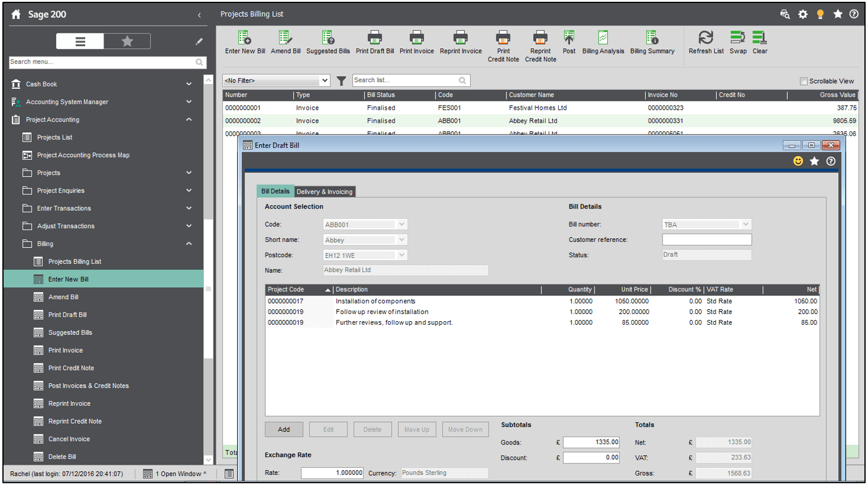Image resolution: width=868 pixels, height=485 pixels.
Task: Click the star icon in Enter Draft Bill
Action: pyautogui.click(x=814, y=161)
